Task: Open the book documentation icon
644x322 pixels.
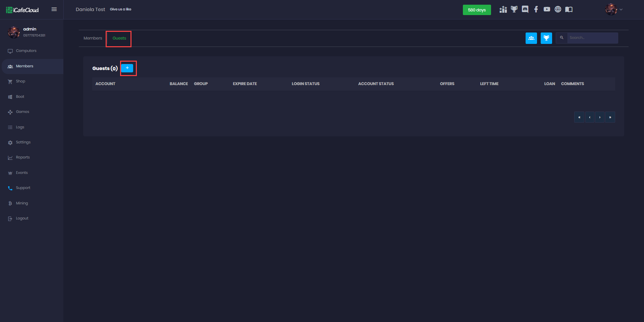Action: tap(569, 9)
